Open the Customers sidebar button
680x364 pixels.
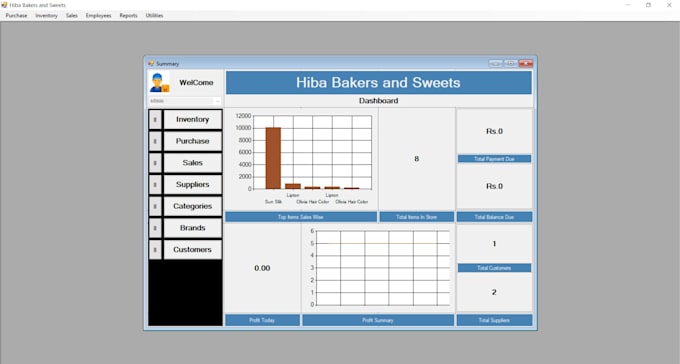pyautogui.click(x=193, y=249)
